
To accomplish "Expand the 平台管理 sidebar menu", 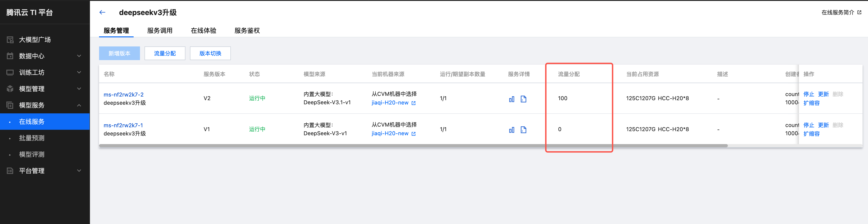I will (x=79, y=171).
